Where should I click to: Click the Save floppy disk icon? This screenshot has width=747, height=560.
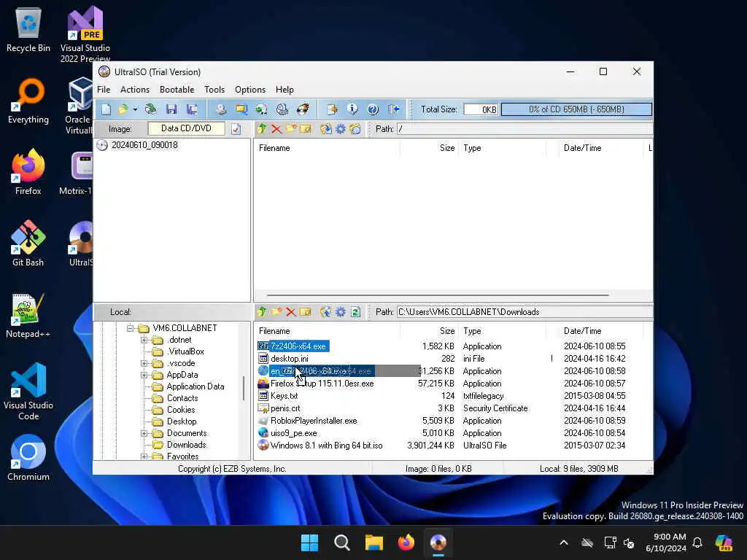click(171, 109)
